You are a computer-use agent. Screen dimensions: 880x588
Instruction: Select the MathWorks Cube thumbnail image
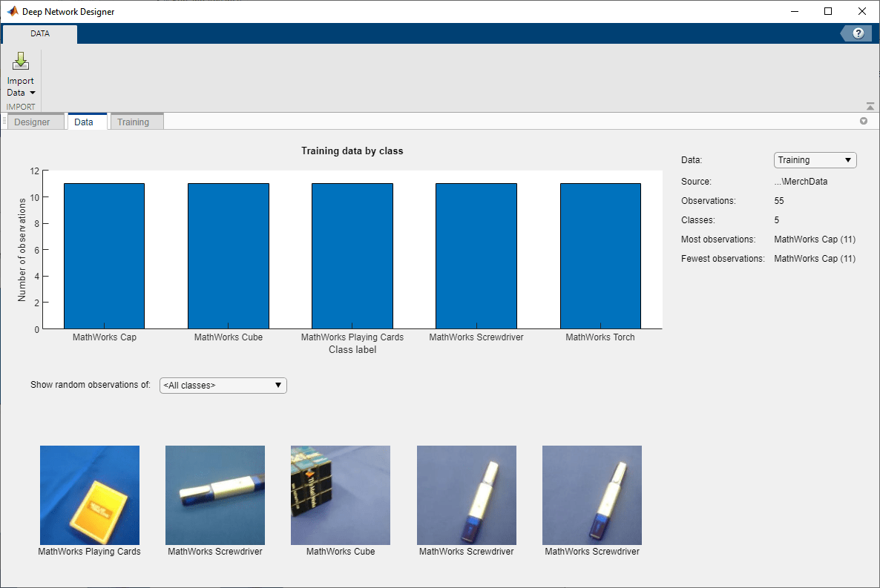point(341,495)
